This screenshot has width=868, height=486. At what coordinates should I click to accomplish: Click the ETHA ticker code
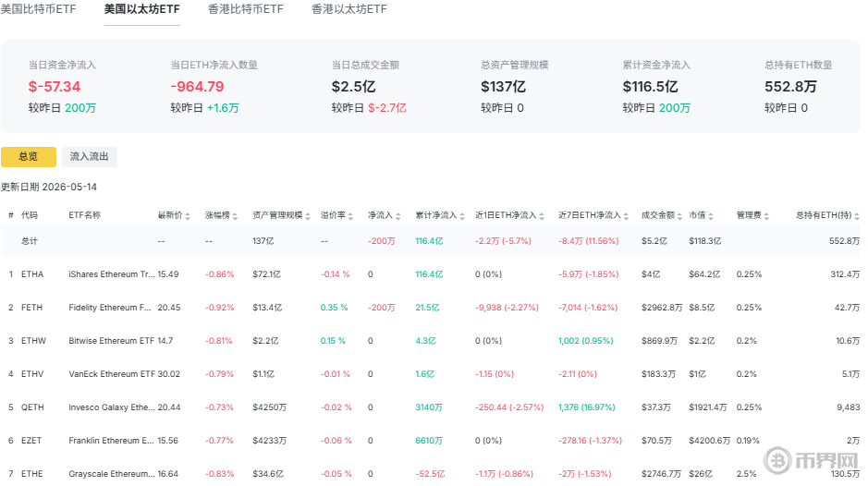(x=32, y=274)
